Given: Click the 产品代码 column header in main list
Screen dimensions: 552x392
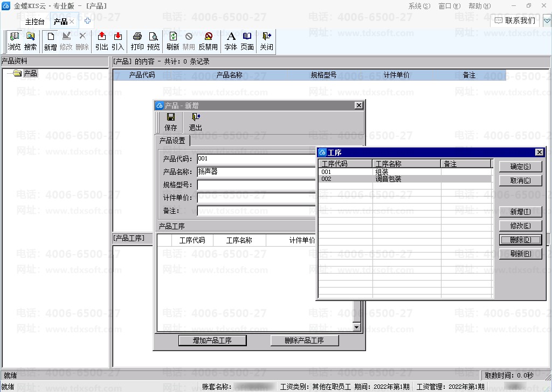Looking at the screenshot, I should tap(142, 75).
